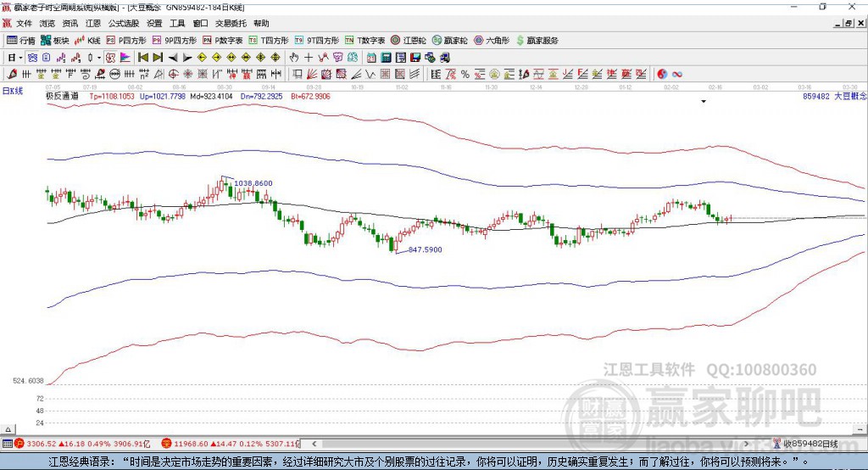This screenshot has height=470, width=868.
Task: Open the 公式选股 menu
Action: pos(124,23)
